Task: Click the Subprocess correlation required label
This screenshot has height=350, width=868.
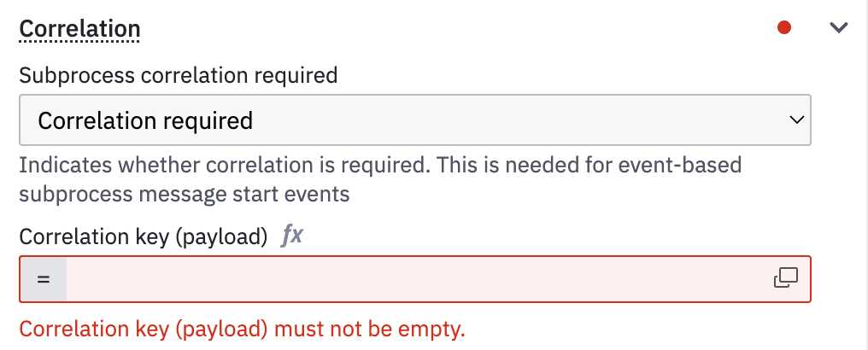Action: pos(179,74)
